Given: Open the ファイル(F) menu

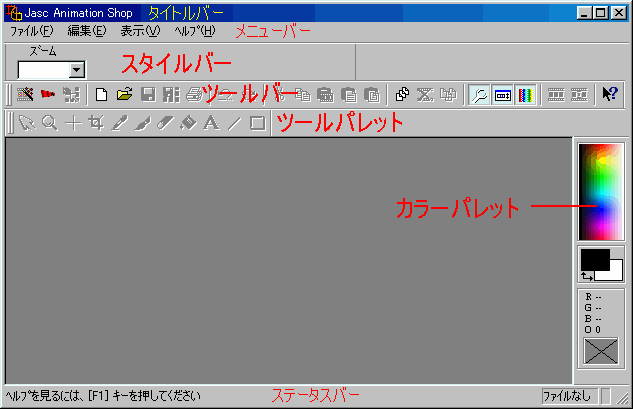Looking at the screenshot, I should [31, 31].
